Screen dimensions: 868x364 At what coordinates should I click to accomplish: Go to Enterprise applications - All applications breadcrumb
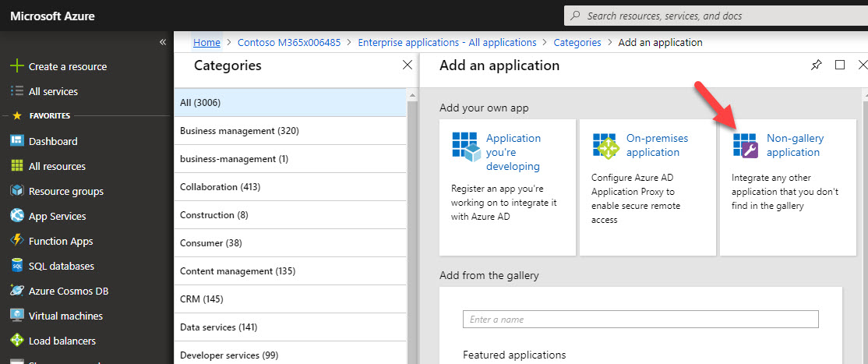tap(447, 42)
